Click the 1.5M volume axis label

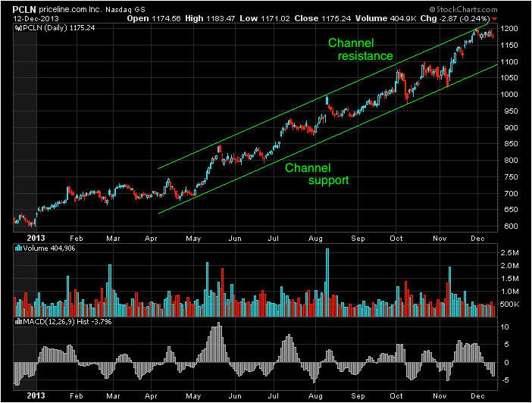tap(509, 279)
